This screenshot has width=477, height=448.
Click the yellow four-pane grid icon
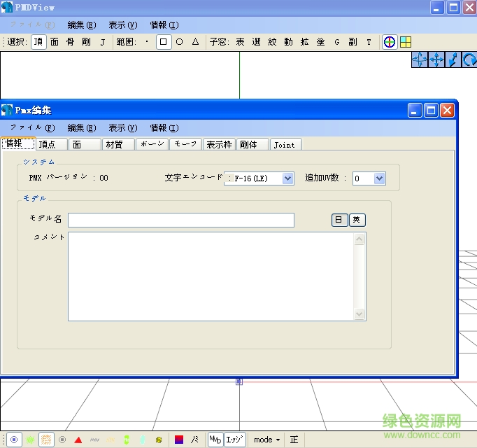click(406, 42)
